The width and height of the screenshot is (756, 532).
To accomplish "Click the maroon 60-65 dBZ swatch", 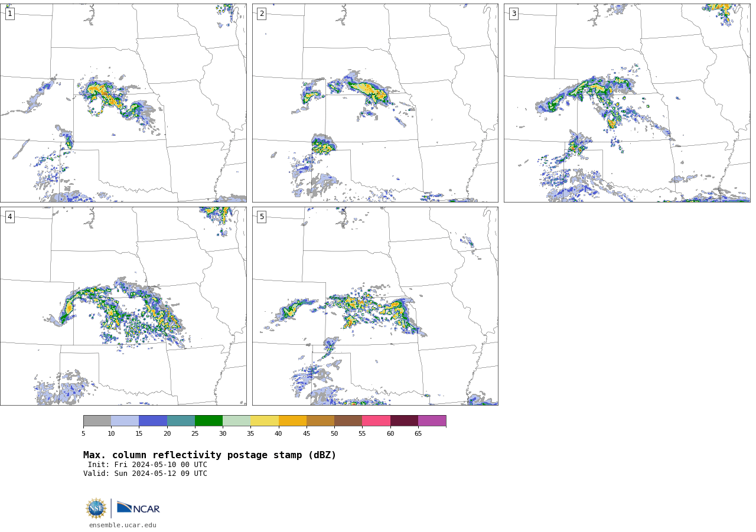I will coord(404,421).
